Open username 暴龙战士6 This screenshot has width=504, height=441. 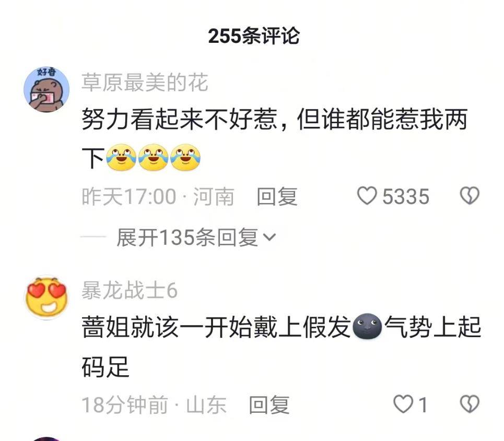pyautogui.click(x=129, y=290)
